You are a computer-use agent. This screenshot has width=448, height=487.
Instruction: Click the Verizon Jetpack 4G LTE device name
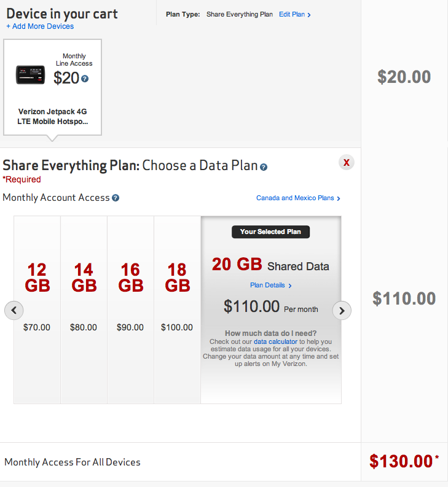[53, 117]
